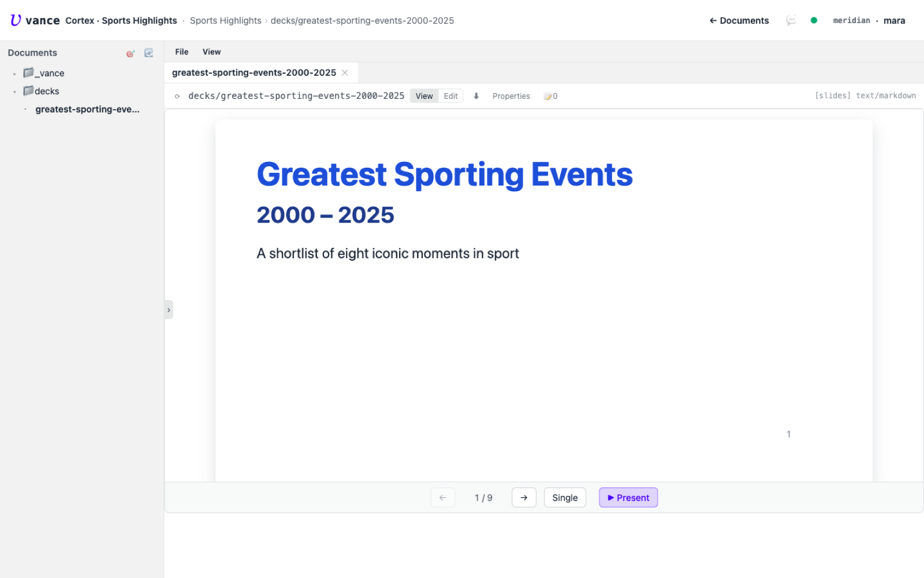Screen dimensions: 924x578
Task: Click the chat bubble icon in header
Action: (x=791, y=20)
